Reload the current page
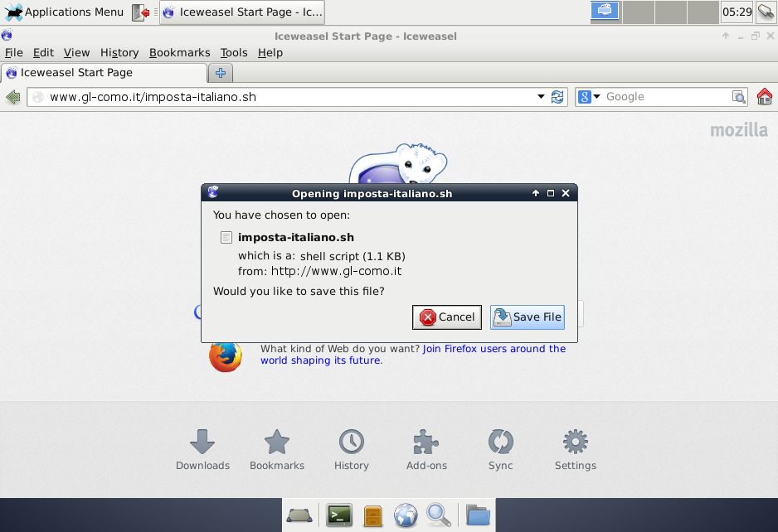The width and height of the screenshot is (778, 532). [557, 97]
